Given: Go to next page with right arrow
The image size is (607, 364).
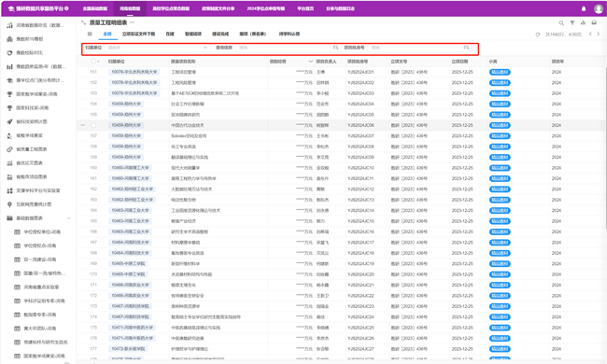Looking at the screenshot, I should click(x=598, y=34).
